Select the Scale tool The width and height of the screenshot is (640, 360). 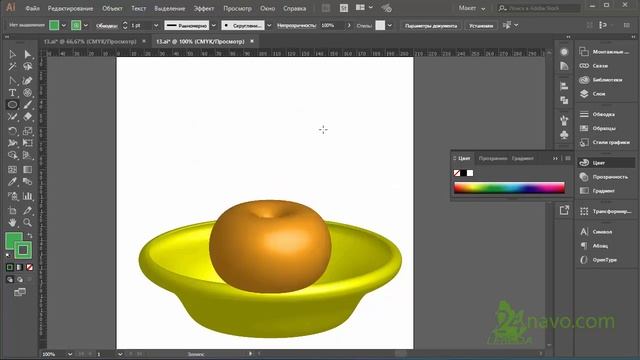(x=27, y=131)
